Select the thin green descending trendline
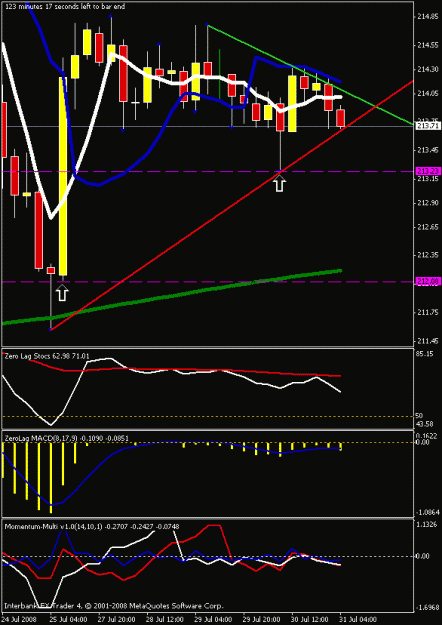The height and width of the screenshot is (625, 442). point(310,75)
